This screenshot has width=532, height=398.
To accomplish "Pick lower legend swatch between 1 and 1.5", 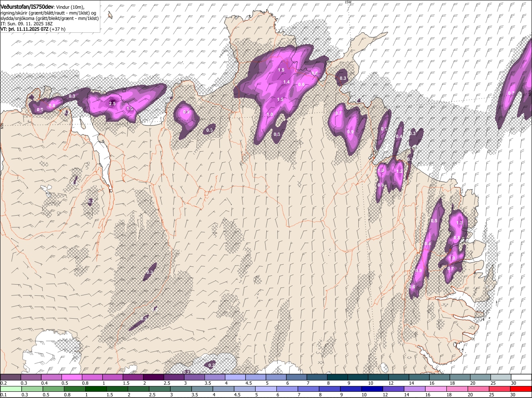I will point(96,389).
